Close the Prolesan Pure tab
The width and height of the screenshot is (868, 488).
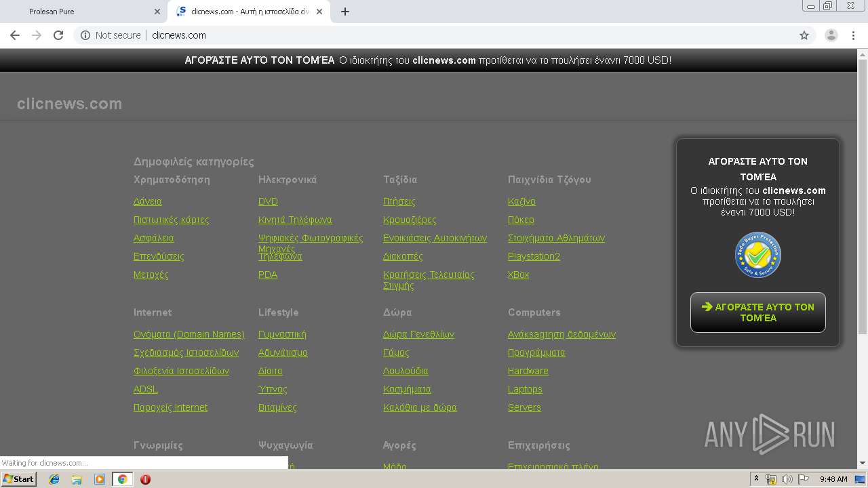[157, 12]
